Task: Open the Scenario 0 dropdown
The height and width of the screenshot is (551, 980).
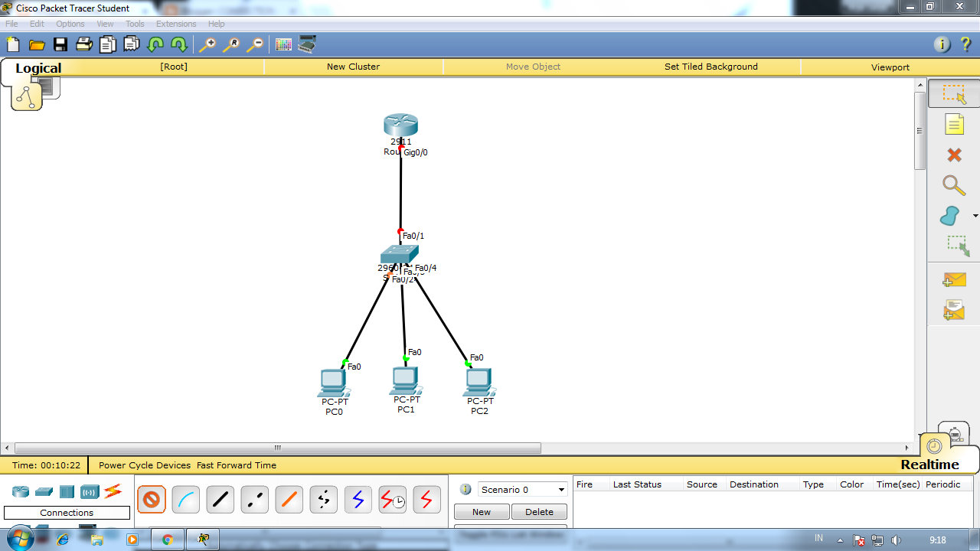Action: pyautogui.click(x=560, y=489)
